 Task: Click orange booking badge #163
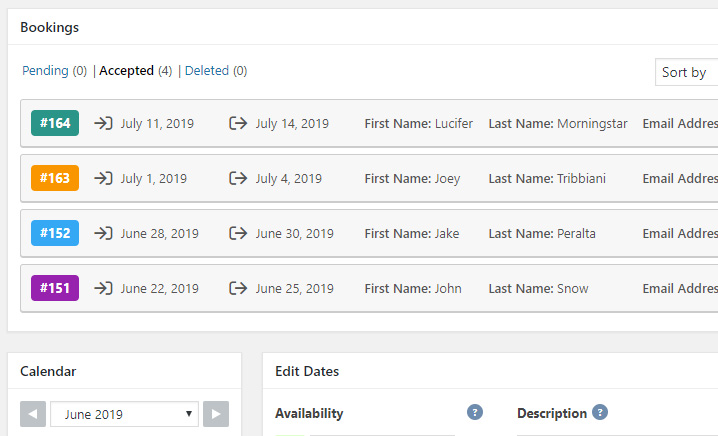55,179
